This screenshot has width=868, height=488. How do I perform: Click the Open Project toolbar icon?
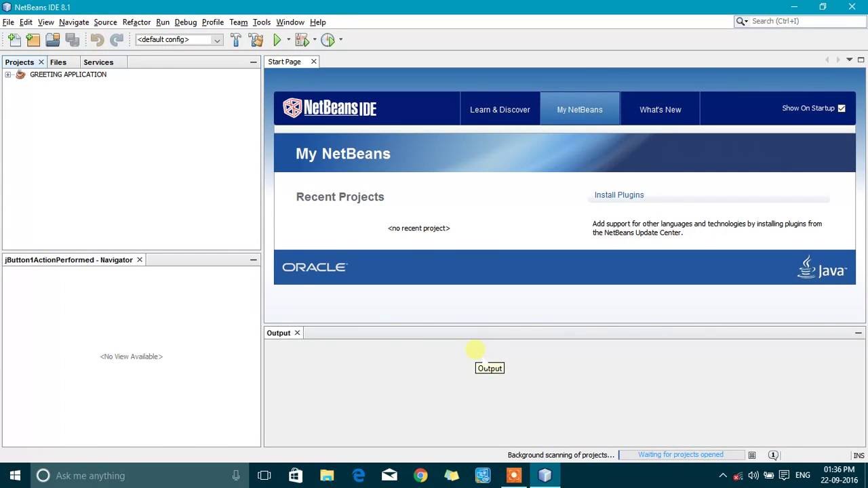[52, 40]
